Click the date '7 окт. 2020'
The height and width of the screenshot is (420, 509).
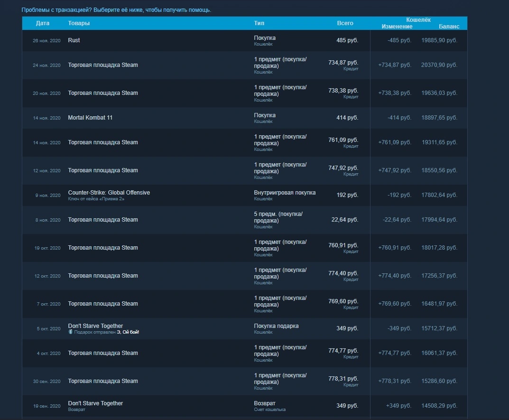[x=48, y=304]
